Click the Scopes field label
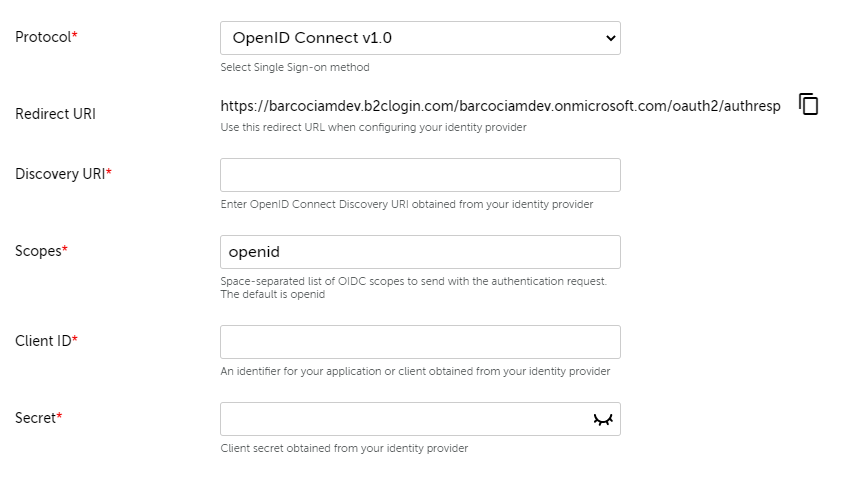The width and height of the screenshot is (848, 478). coord(41,251)
